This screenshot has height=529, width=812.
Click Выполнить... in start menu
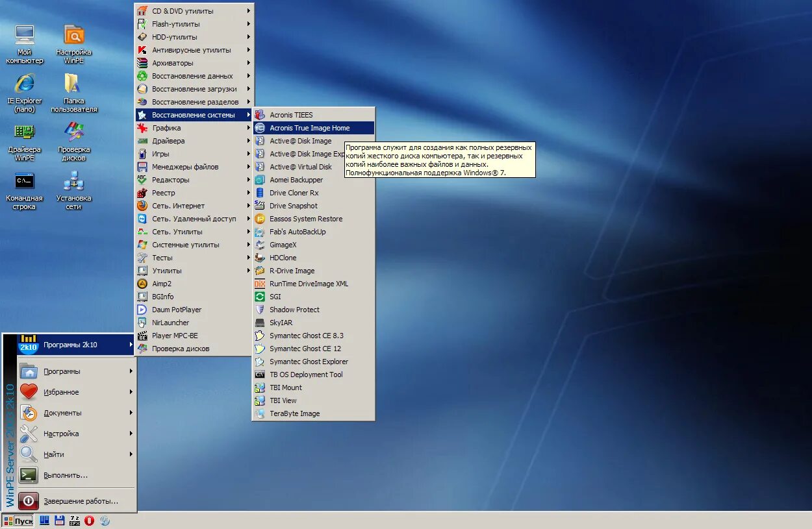coord(76,475)
